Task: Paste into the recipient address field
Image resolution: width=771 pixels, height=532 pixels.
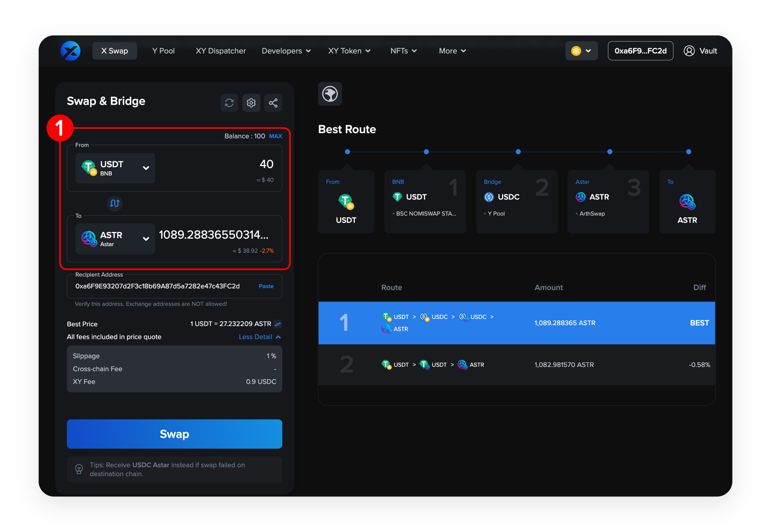Action: click(x=266, y=286)
